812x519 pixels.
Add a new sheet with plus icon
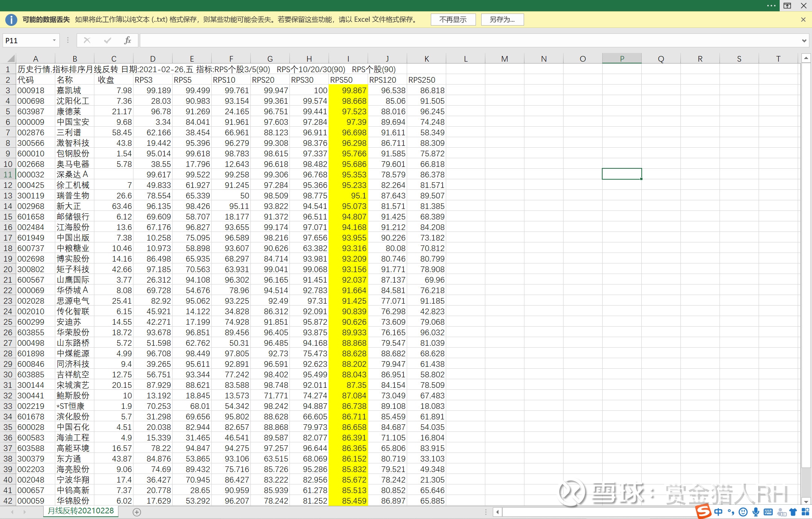click(x=137, y=512)
